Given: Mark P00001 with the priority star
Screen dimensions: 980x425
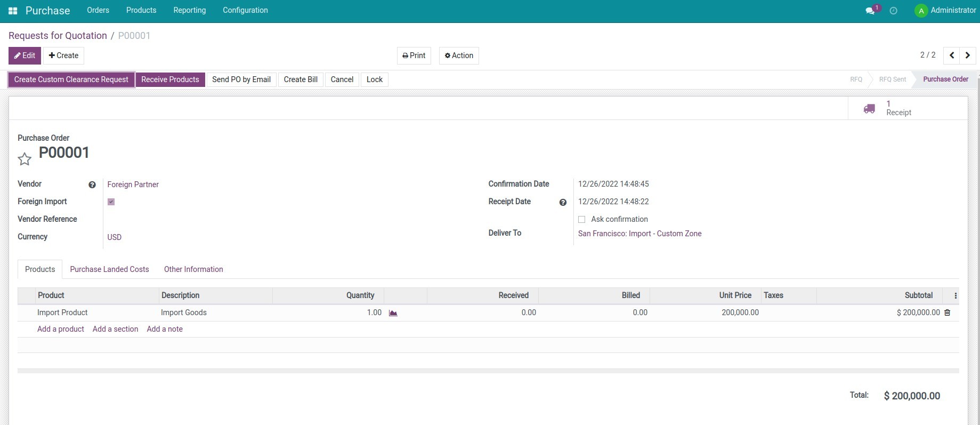Looking at the screenshot, I should (x=25, y=159).
